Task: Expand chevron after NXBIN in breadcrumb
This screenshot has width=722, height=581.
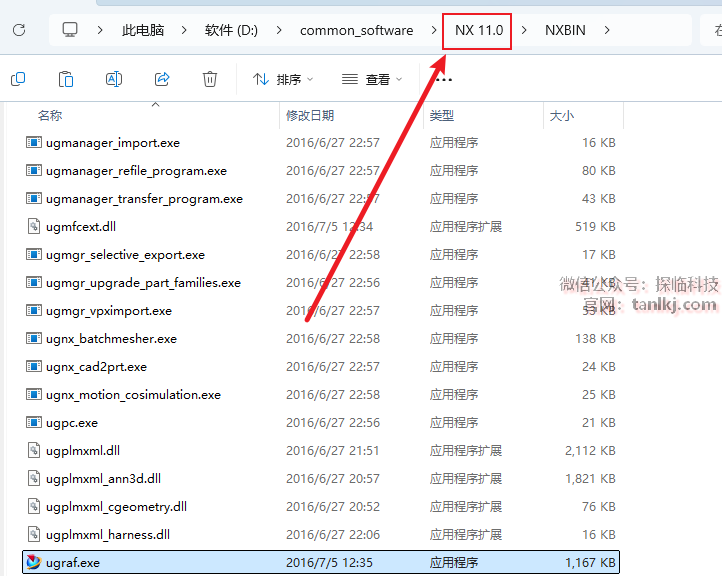Action: point(607,30)
